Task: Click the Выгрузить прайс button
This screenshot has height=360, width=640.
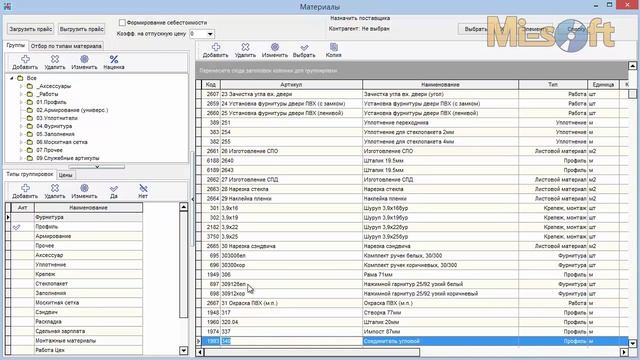Action: pyautogui.click(x=81, y=29)
